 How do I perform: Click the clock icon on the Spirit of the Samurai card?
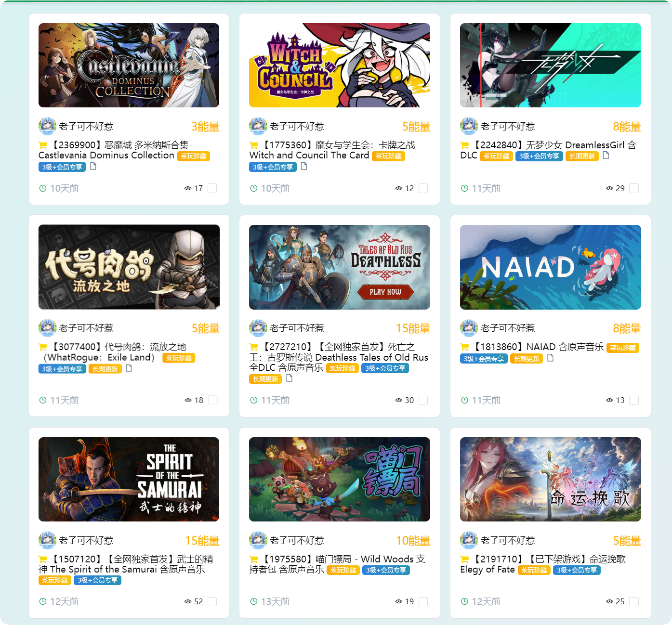point(43,601)
